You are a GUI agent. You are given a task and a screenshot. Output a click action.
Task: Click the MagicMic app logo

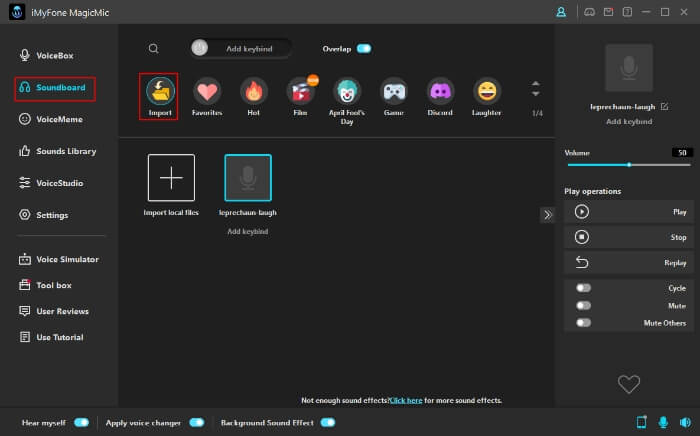[17, 12]
